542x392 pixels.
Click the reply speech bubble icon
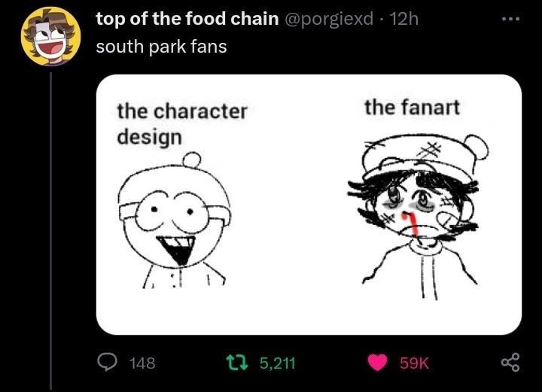tap(106, 363)
